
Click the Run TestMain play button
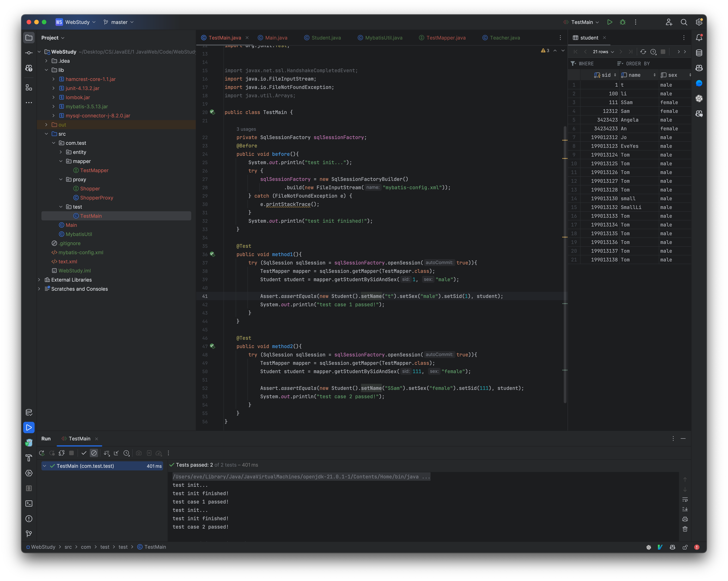[x=609, y=22]
